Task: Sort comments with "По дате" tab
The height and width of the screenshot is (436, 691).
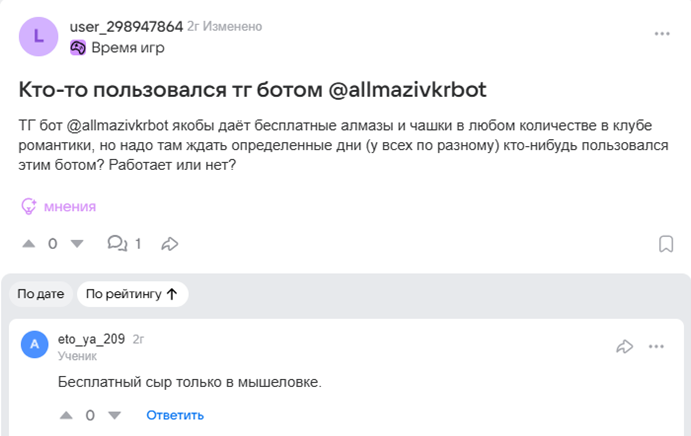Action: coord(41,294)
